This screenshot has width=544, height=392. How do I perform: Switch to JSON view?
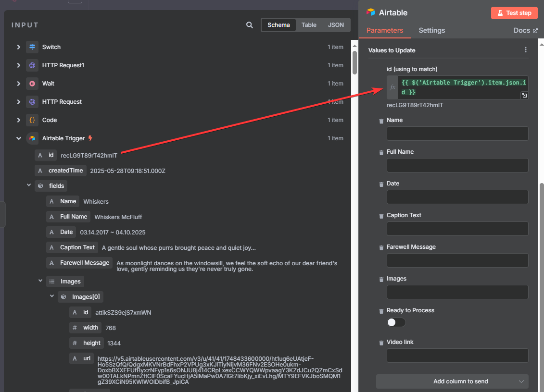[x=336, y=25]
